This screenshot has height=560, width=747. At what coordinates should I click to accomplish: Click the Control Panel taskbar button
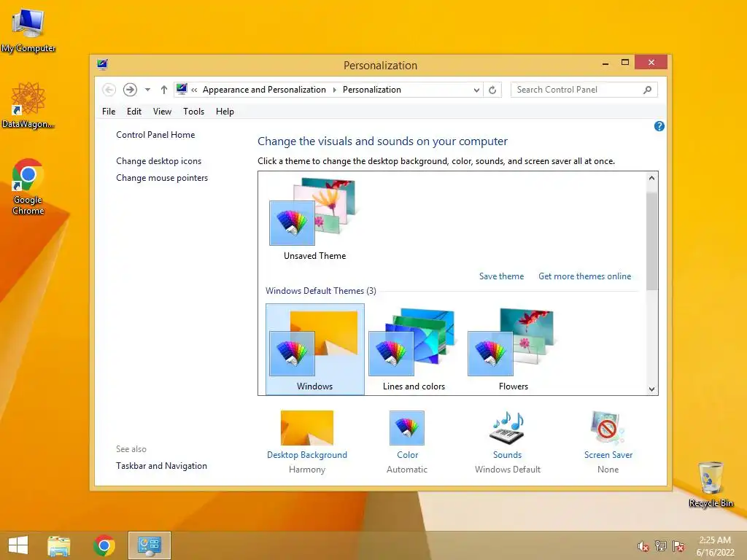pyautogui.click(x=149, y=545)
